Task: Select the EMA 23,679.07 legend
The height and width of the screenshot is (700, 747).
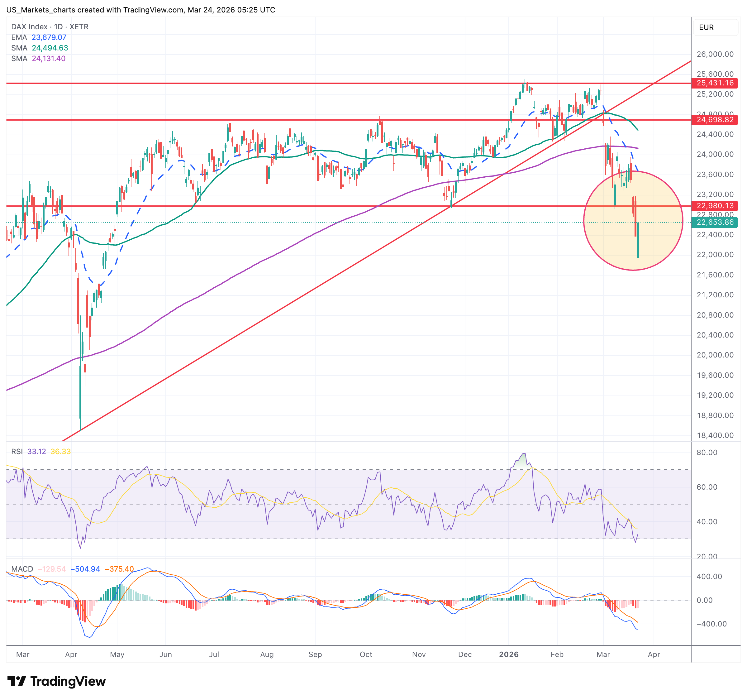Action: tap(39, 37)
